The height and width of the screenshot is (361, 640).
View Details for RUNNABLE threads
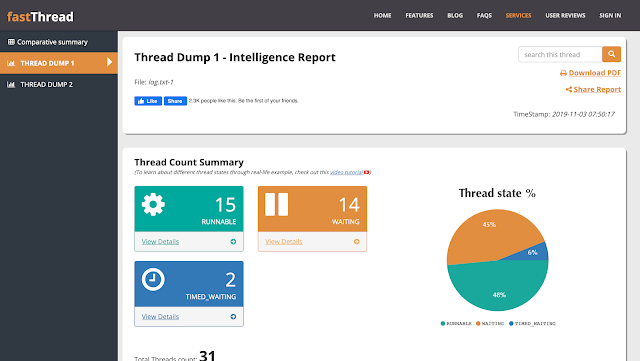[160, 242]
